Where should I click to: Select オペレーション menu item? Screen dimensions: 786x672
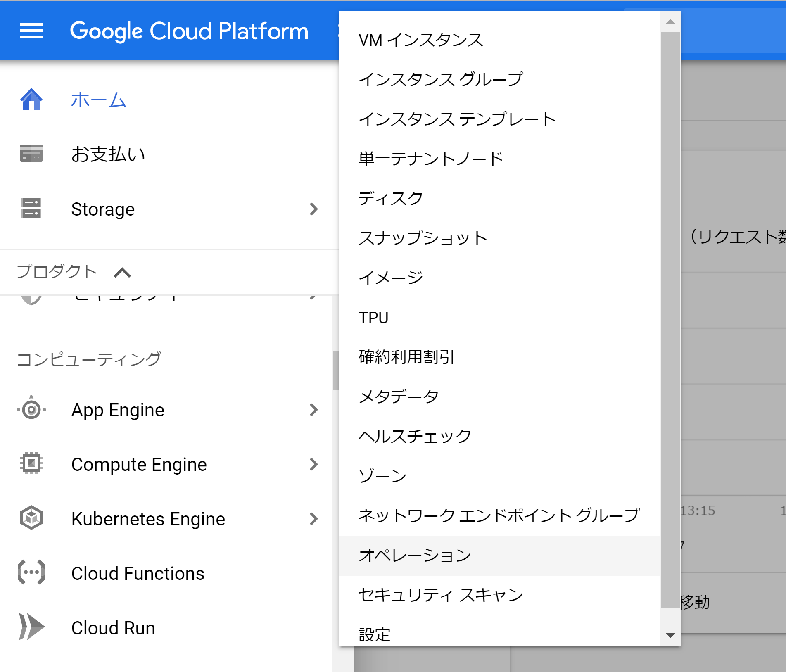pos(499,556)
